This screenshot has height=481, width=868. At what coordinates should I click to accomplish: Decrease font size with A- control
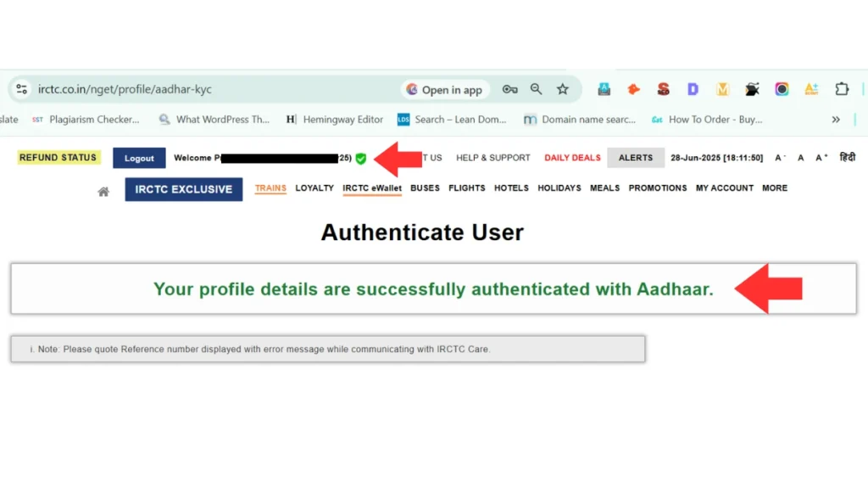tap(780, 158)
